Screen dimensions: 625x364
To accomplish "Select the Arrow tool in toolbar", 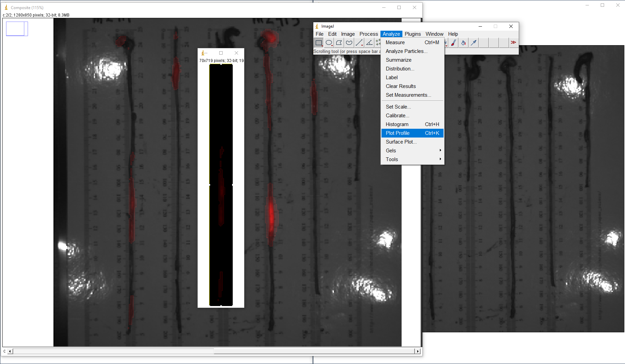I will [x=474, y=43].
